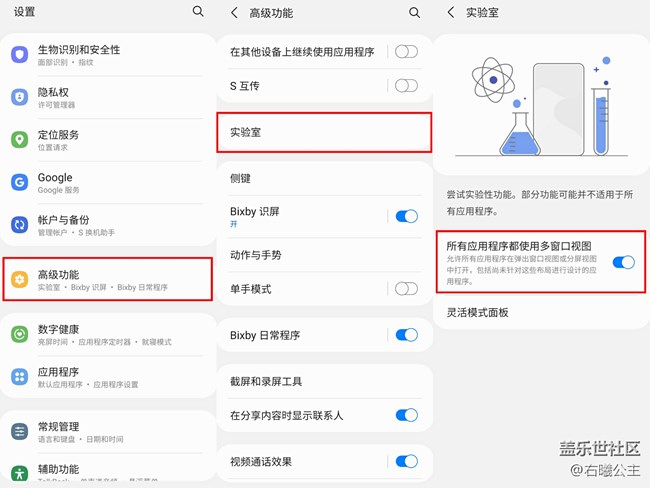Enable 在其他设备上继续使用应用程序 toggle
650x488 pixels.
pos(406,52)
